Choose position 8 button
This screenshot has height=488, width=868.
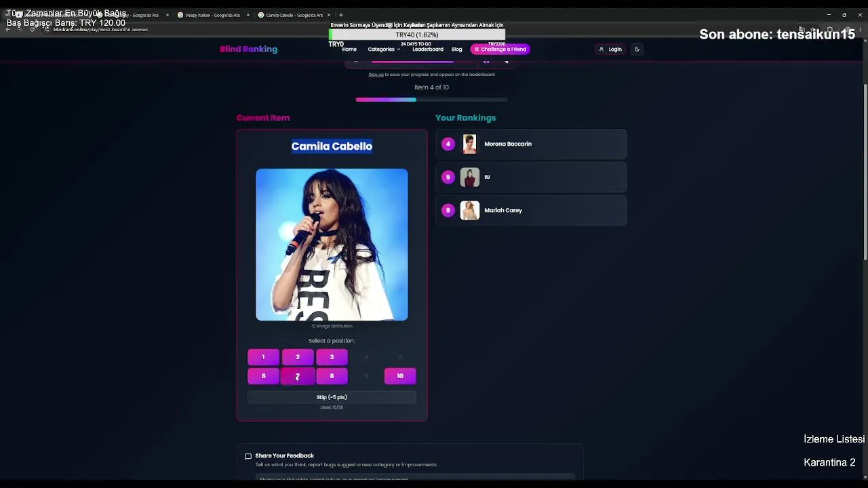tap(332, 376)
